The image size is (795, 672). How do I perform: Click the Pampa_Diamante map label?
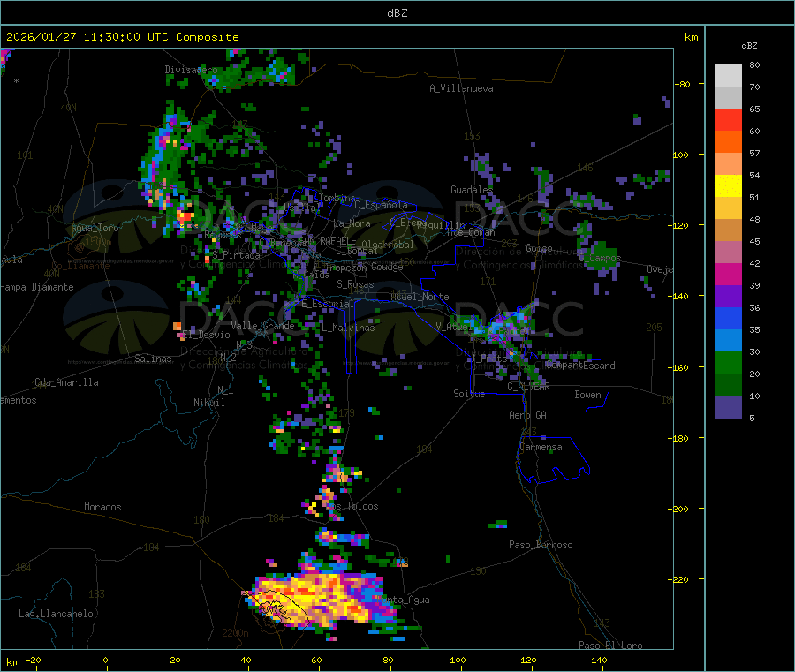point(37,287)
